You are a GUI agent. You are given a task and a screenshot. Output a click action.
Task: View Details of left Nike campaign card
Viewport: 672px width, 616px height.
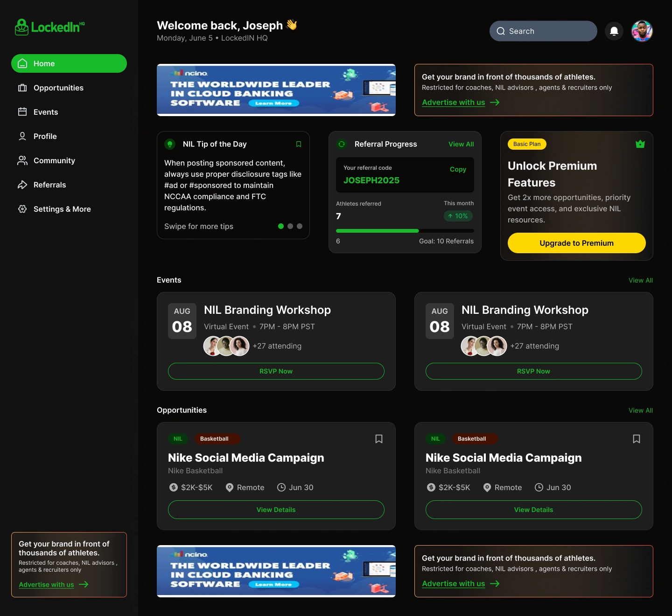[x=276, y=510]
